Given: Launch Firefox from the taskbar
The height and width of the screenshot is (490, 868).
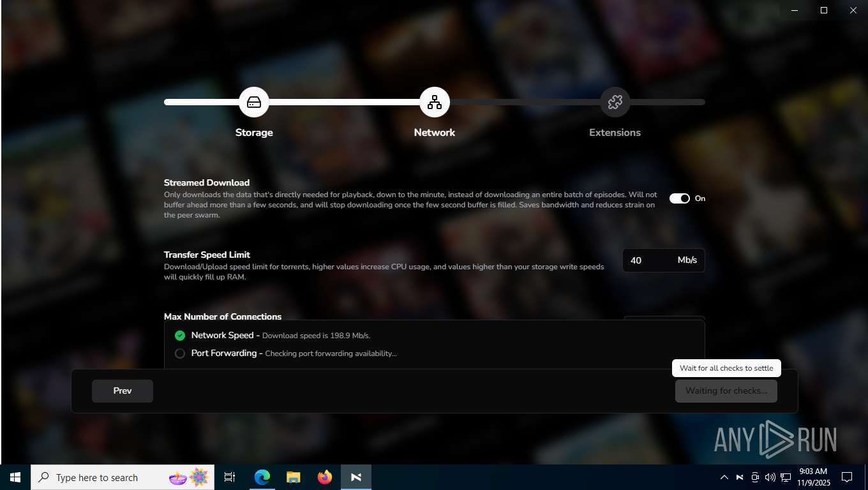Looking at the screenshot, I should coord(325,477).
